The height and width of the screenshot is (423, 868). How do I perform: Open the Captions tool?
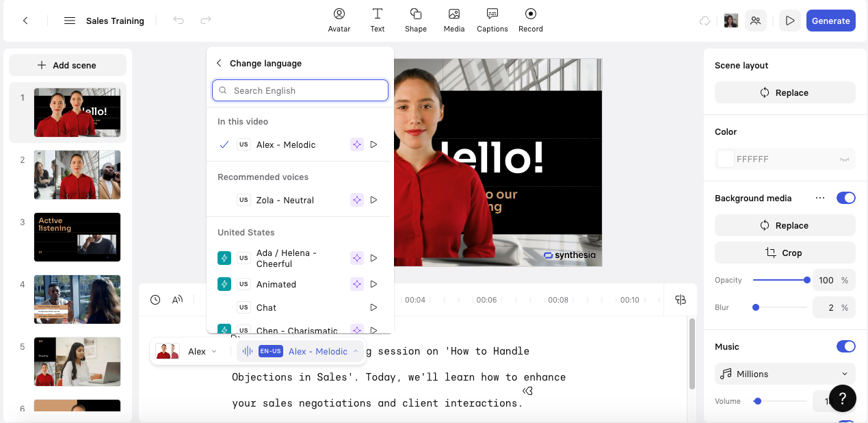(492, 20)
